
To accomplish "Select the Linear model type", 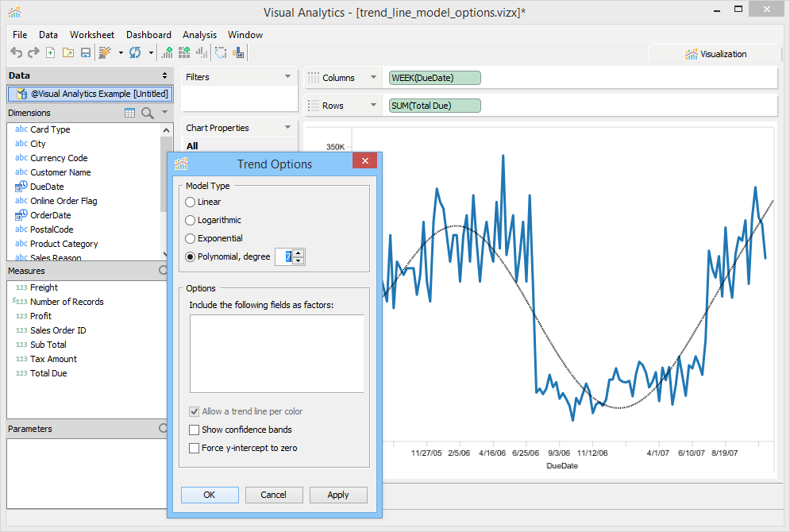I will [190, 202].
